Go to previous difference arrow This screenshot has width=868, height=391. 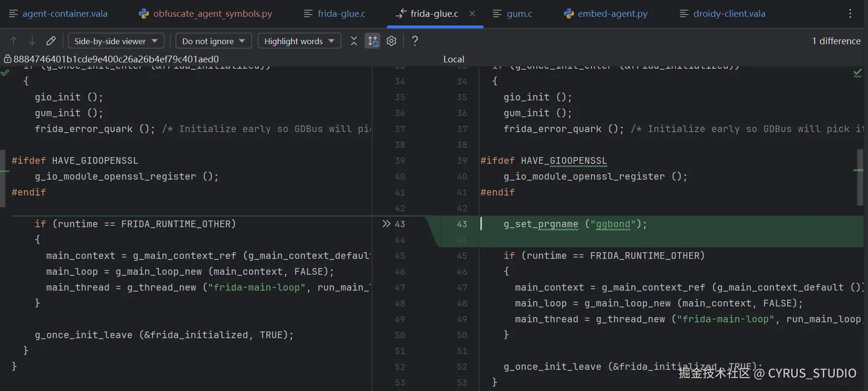point(13,41)
